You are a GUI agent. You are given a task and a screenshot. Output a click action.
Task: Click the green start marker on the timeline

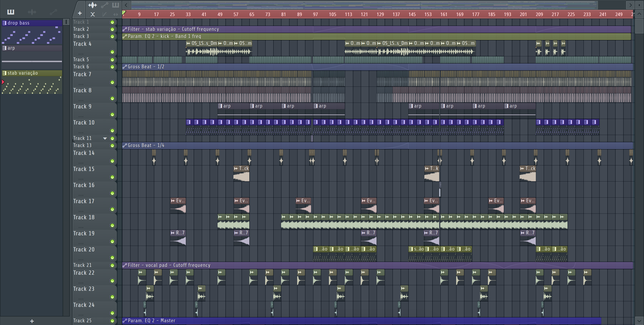tap(124, 13)
